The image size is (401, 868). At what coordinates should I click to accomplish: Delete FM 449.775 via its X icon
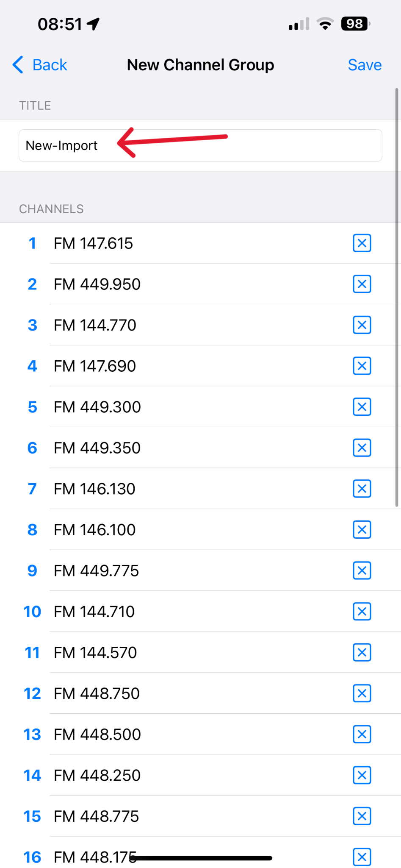point(362,570)
